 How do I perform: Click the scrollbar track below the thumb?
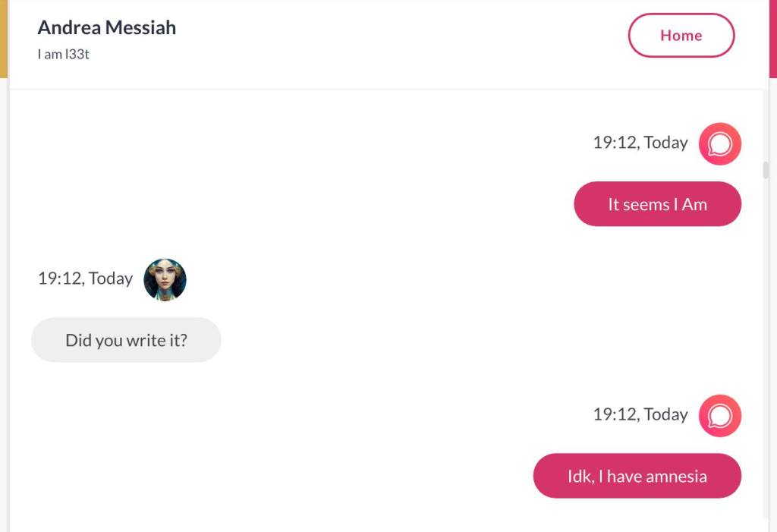pos(766,342)
